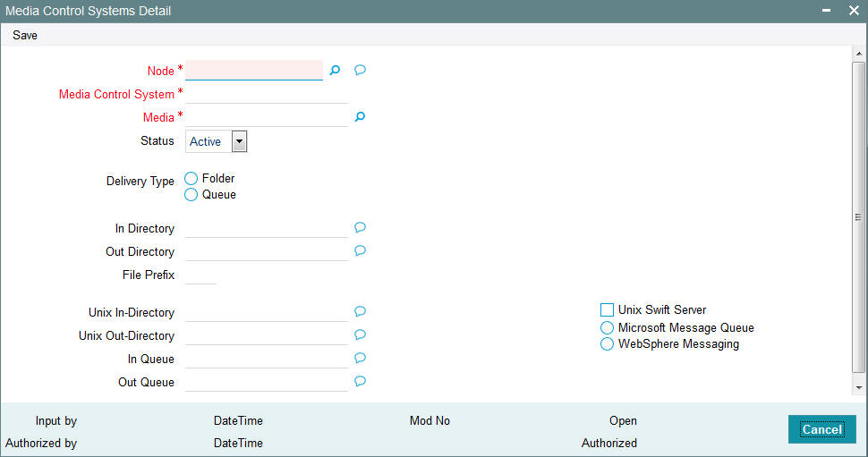Click the Open status label
The width and height of the screenshot is (868, 457).
623,420
